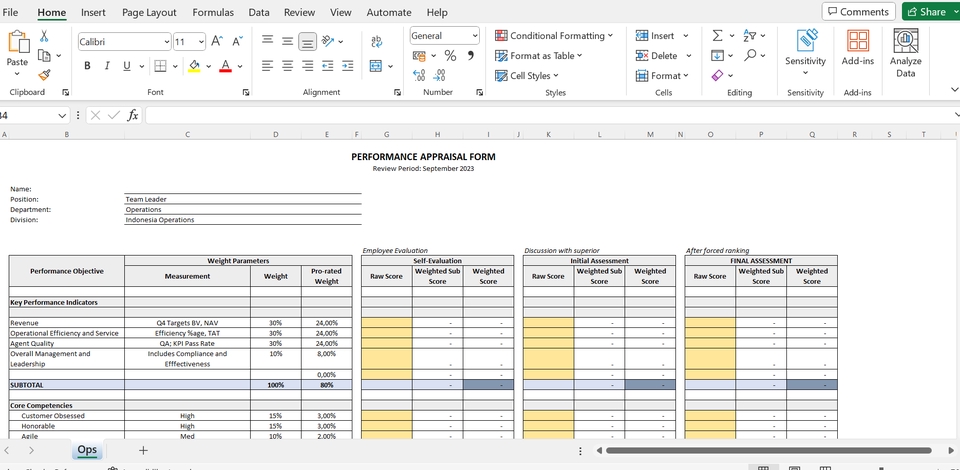Click Analyze Data button
Image resolution: width=960 pixels, height=470 pixels.
(x=906, y=53)
